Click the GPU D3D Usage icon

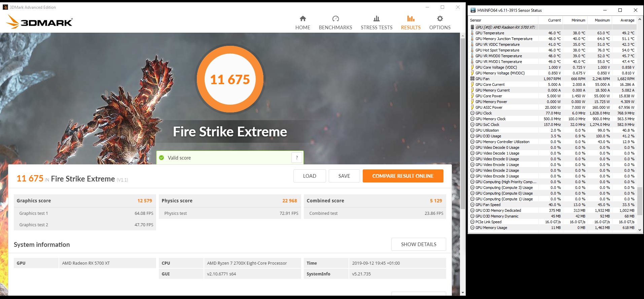[x=472, y=136]
